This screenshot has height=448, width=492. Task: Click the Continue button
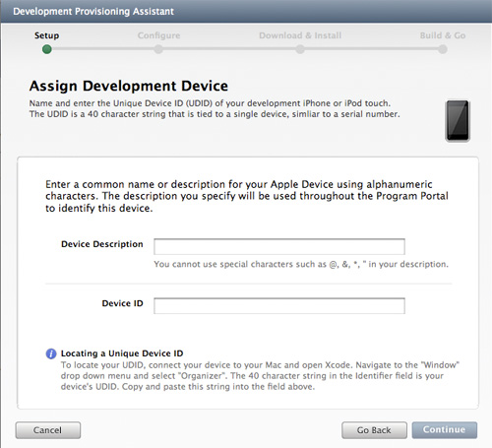[x=445, y=430]
